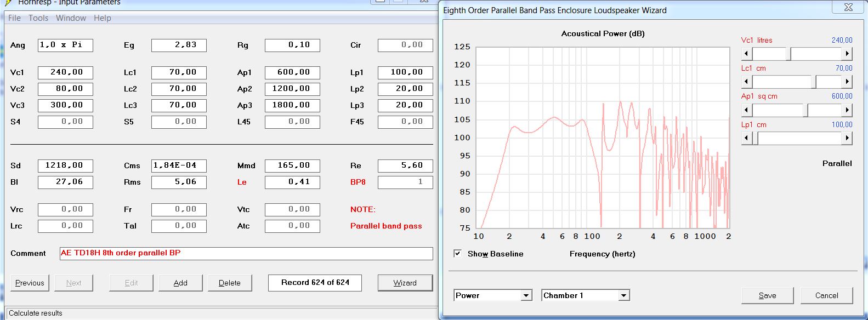This screenshot has width=868, height=320.
Task: Open the Wizard button
Action: 405,283
